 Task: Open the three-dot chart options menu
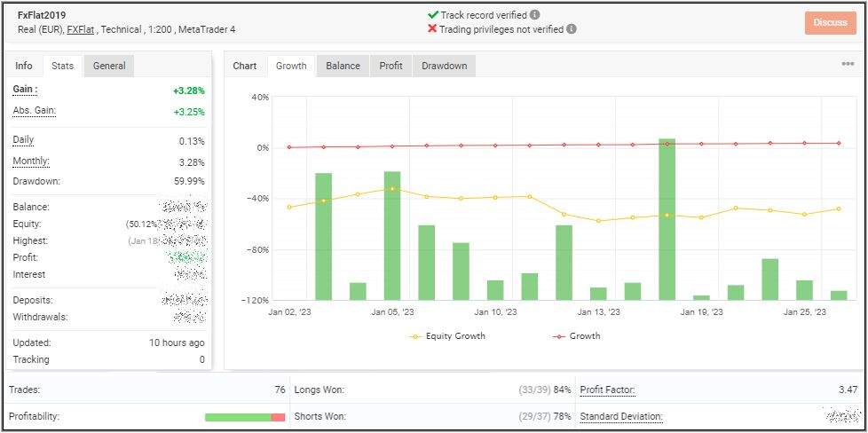pos(848,65)
